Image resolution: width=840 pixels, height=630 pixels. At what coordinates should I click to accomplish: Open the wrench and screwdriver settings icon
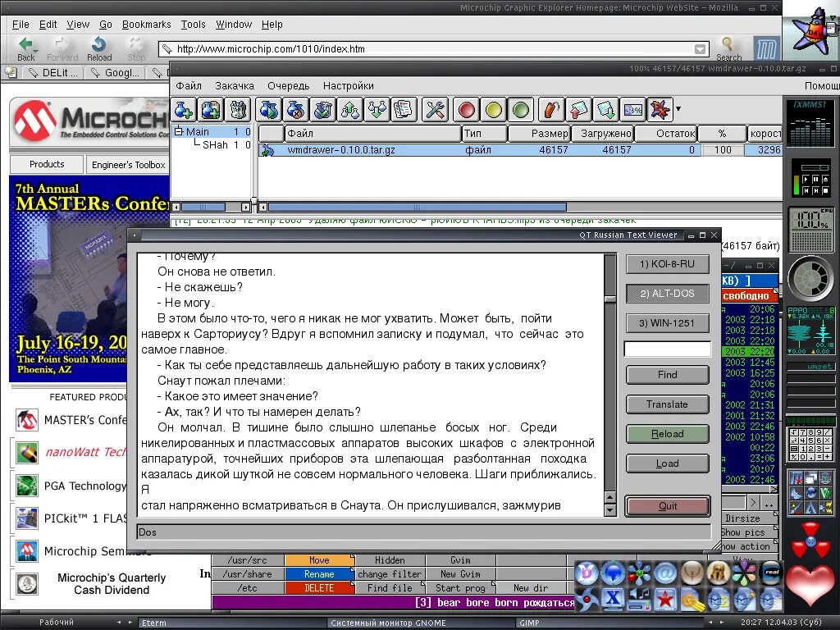pyautogui.click(x=435, y=111)
